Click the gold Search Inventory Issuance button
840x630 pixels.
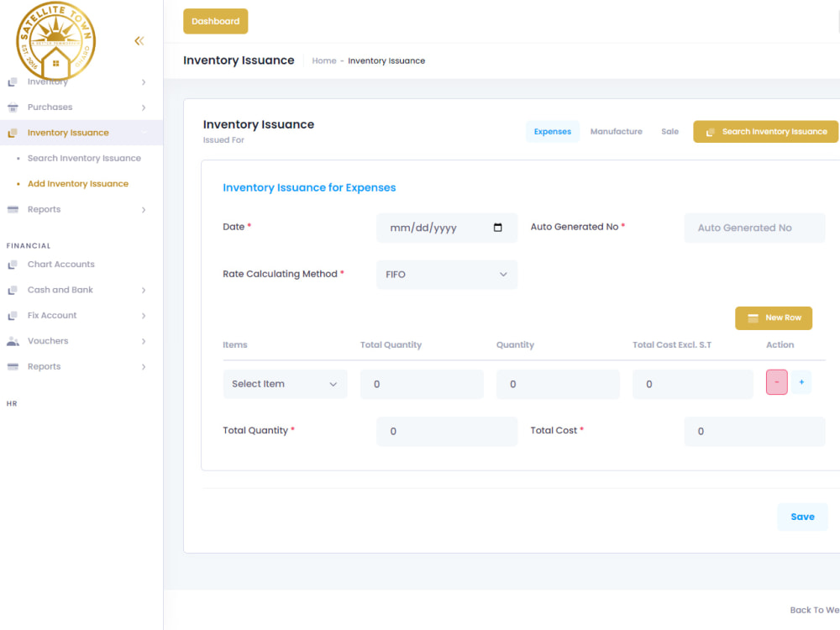(765, 132)
